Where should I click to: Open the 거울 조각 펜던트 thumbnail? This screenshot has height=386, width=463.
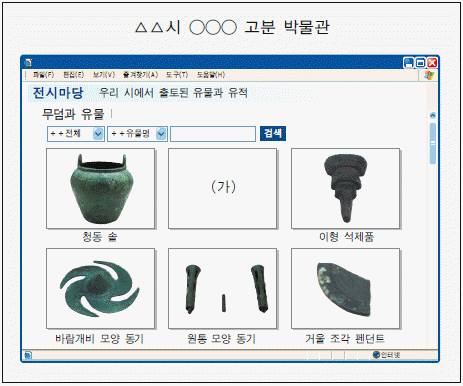pyautogui.click(x=346, y=288)
